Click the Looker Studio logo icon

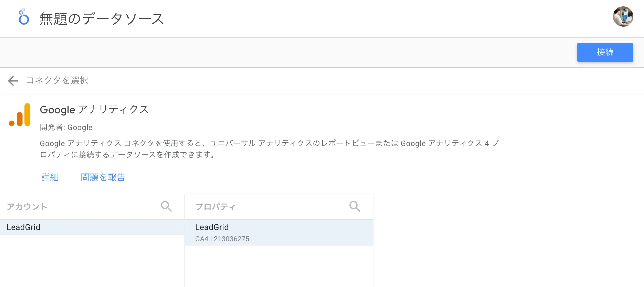(24, 17)
